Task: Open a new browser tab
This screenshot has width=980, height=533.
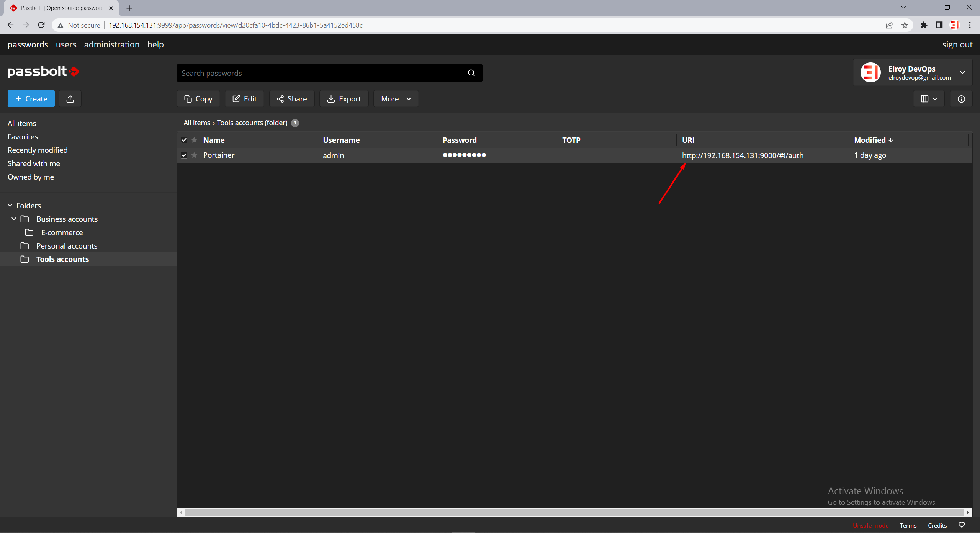Action: point(129,8)
